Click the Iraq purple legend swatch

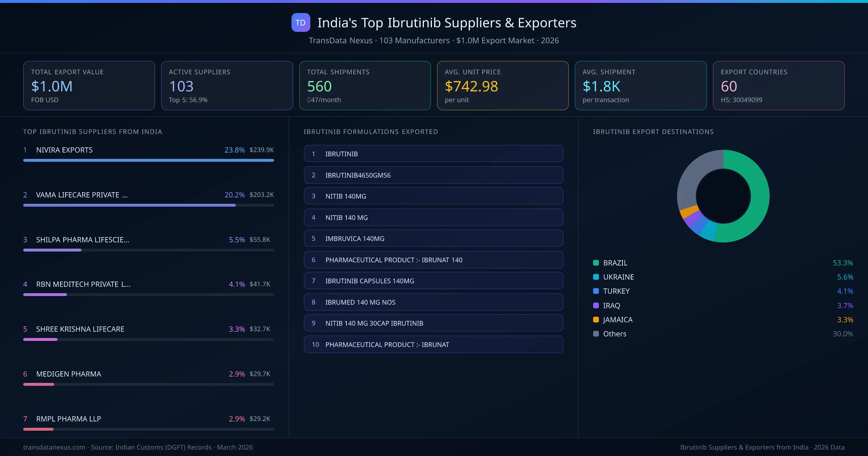point(596,305)
